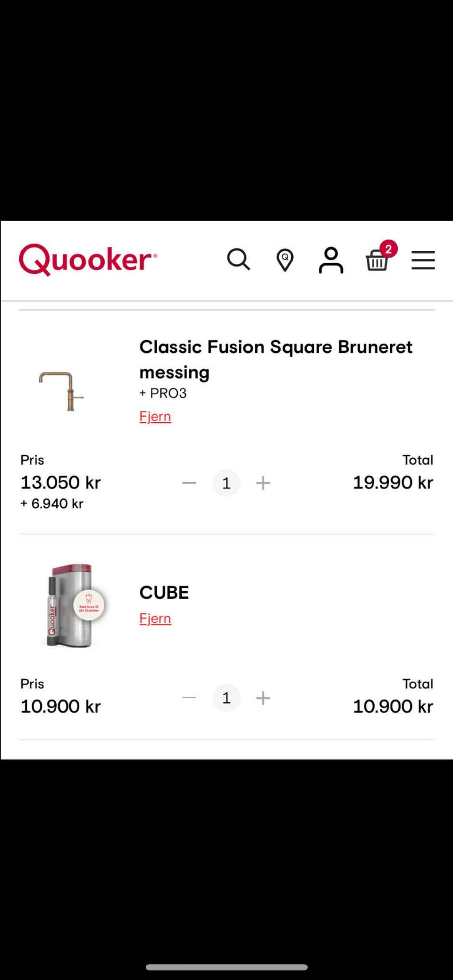Tap the basket count badge
The width and height of the screenshot is (453, 980).
click(388, 249)
